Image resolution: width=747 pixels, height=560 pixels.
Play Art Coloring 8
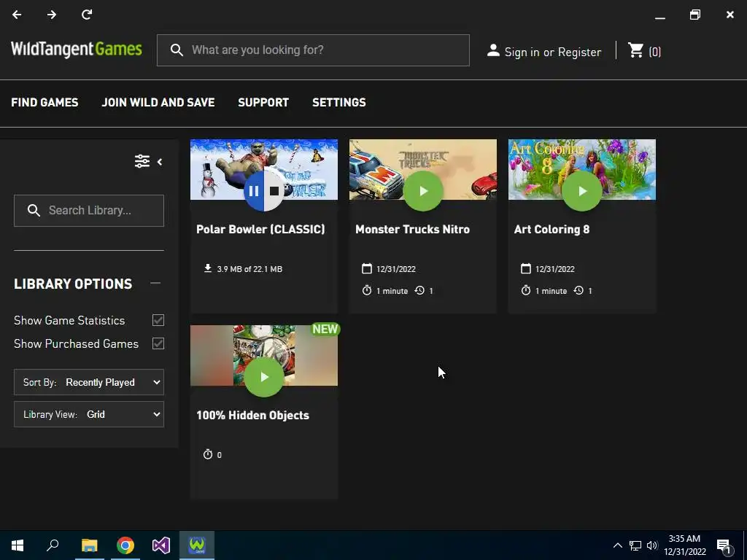[581, 191]
